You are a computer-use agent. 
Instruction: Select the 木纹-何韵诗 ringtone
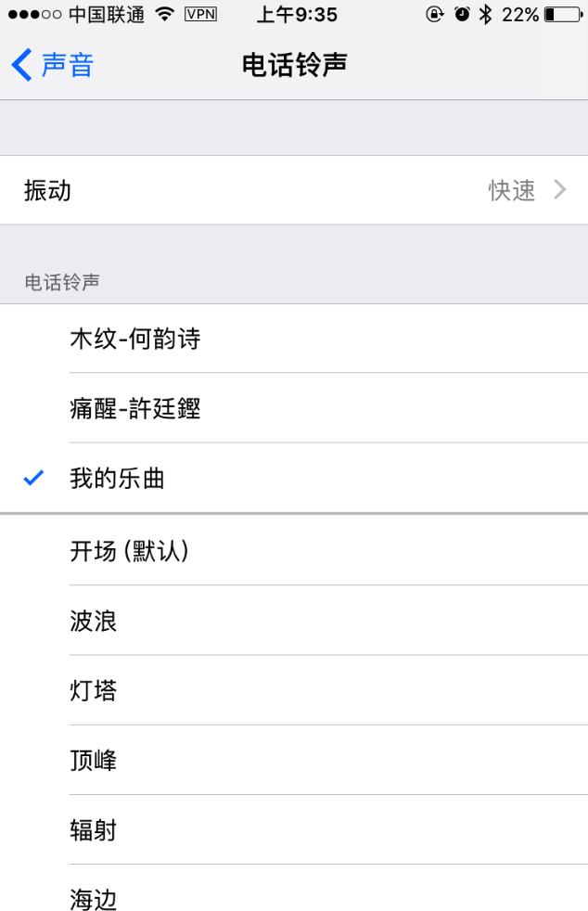(294, 338)
